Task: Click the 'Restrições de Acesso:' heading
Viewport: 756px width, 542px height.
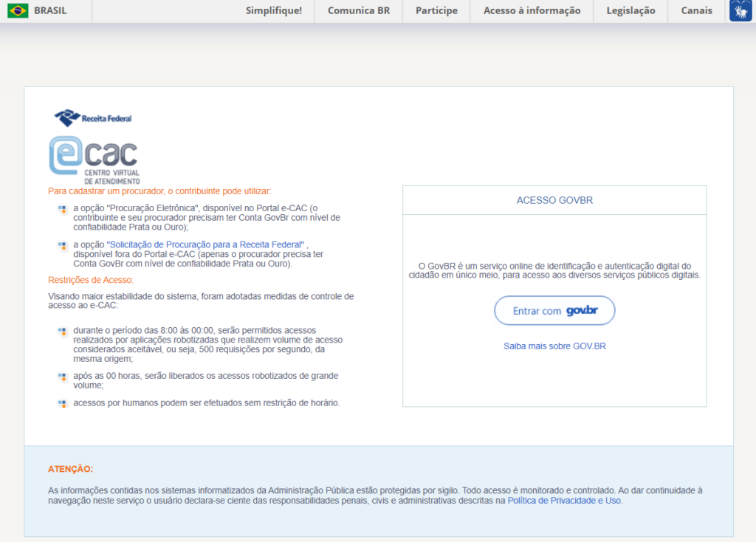Action: tap(91, 280)
